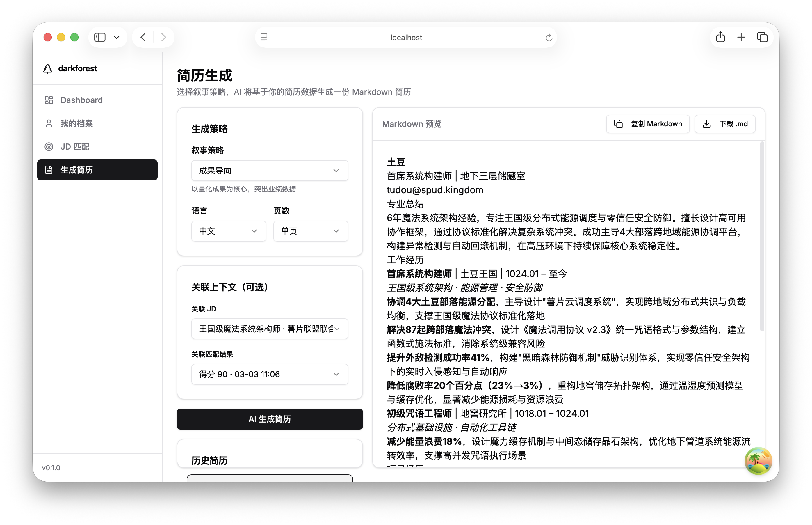Click the copy icon beside 复制 Markdown
Image resolution: width=812 pixels, height=525 pixels.
[x=619, y=124]
